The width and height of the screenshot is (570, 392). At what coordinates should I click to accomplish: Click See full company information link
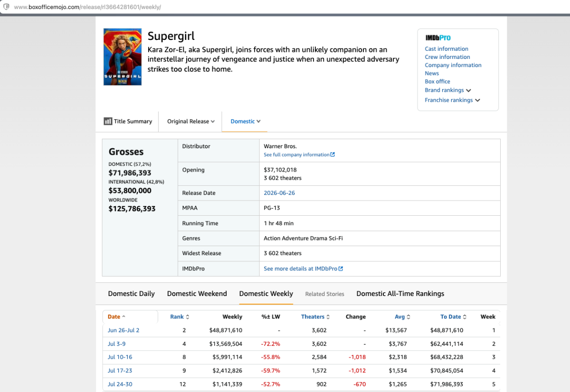click(x=297, y=155)
